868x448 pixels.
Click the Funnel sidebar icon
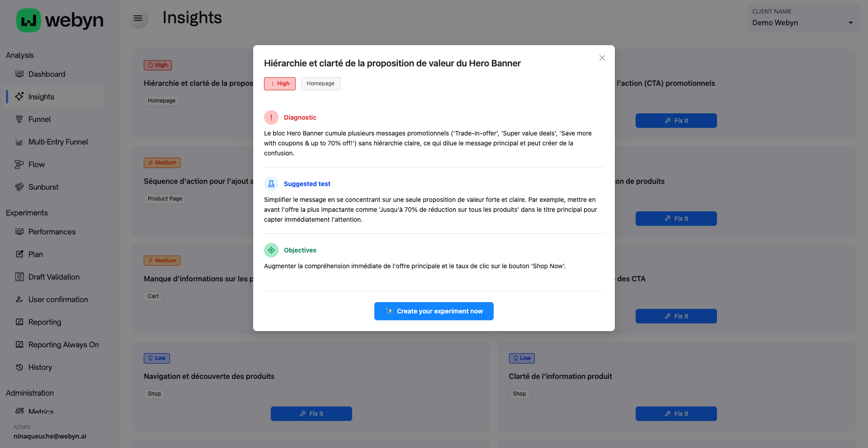point(19,119)
